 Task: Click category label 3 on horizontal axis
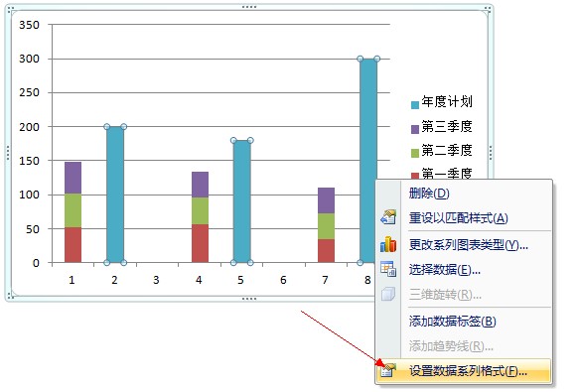pyautogui.click(x=156, y=280)
